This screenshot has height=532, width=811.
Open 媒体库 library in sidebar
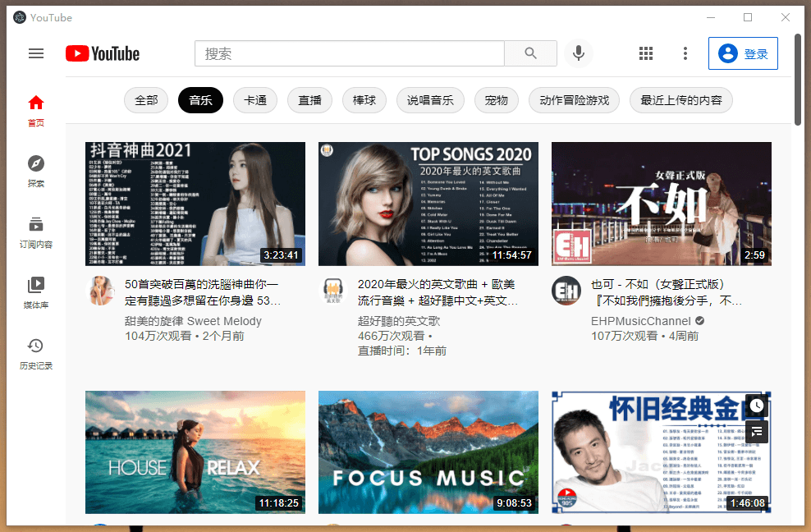35,293
